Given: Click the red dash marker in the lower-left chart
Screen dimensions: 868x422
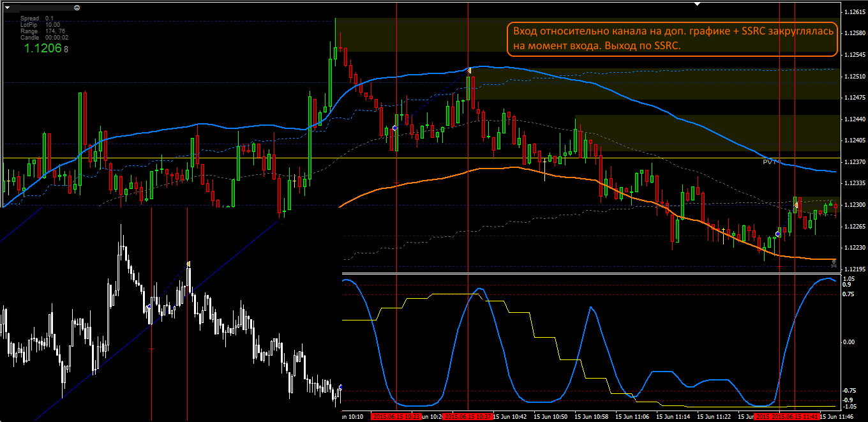Looking at the screenshot, I should coord(151,349).
